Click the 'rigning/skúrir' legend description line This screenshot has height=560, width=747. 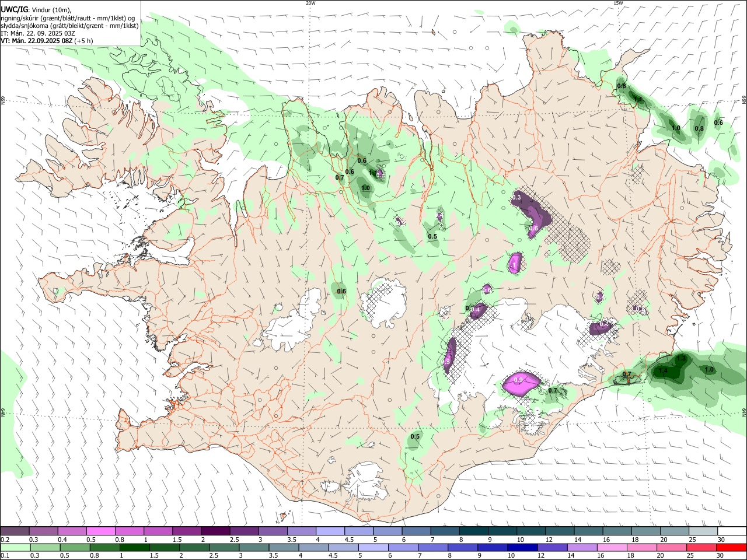point(68,18)
